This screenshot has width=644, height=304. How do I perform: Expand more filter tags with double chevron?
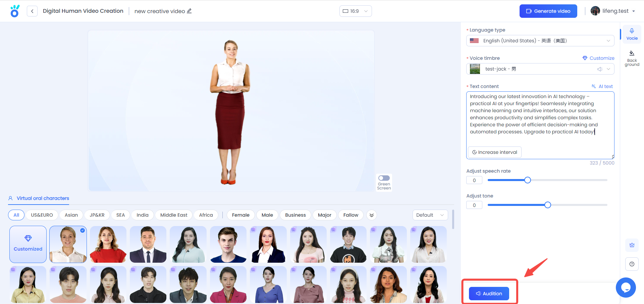click(x=372, y=215)
